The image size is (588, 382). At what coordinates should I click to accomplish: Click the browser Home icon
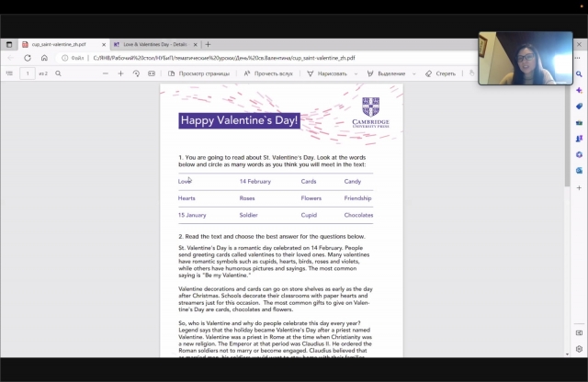(x=44, y=58)
